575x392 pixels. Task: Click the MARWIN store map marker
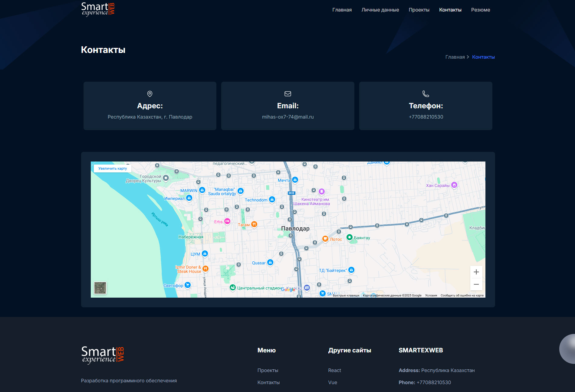pyautogui.click(x=202, y=190)
